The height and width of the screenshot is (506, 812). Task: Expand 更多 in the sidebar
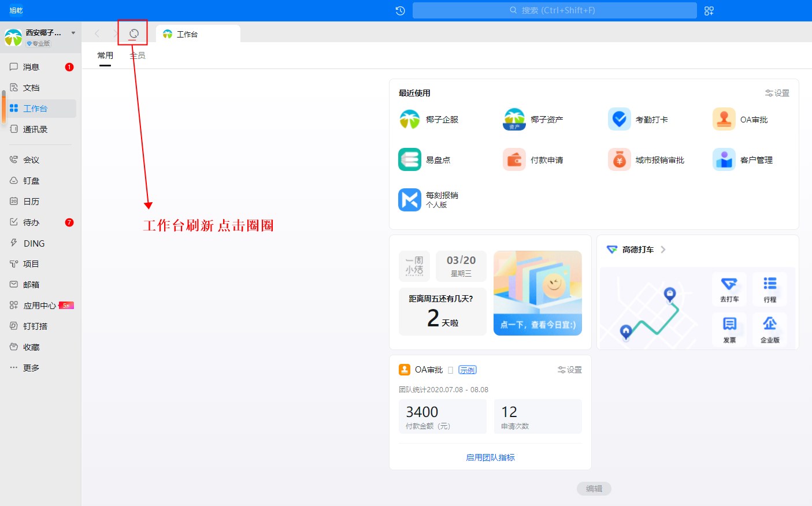tap(40, 368)
